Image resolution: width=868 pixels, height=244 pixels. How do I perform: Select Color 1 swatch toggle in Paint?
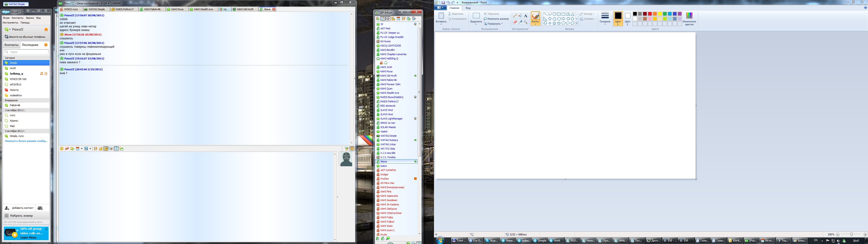(x=618, y=19)
